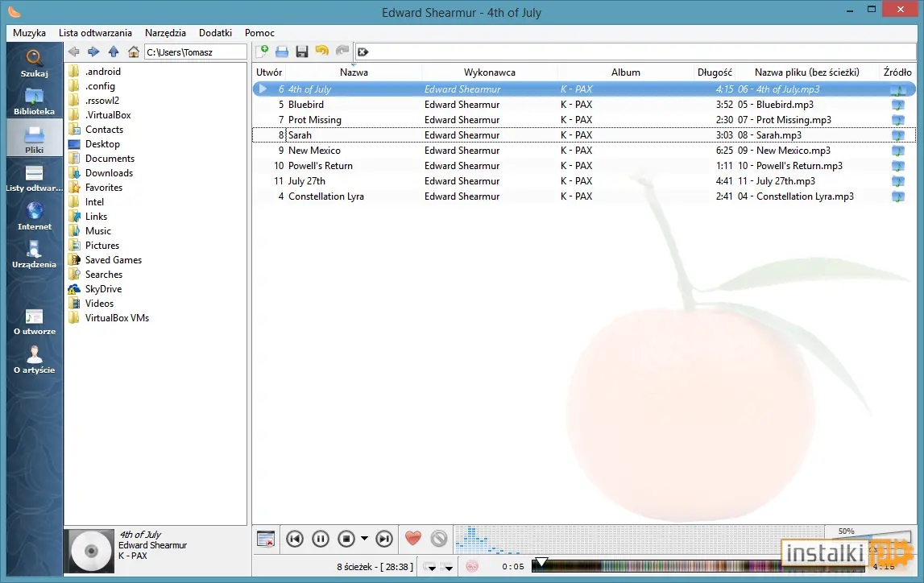Go up one folder level

click(113, 52)
